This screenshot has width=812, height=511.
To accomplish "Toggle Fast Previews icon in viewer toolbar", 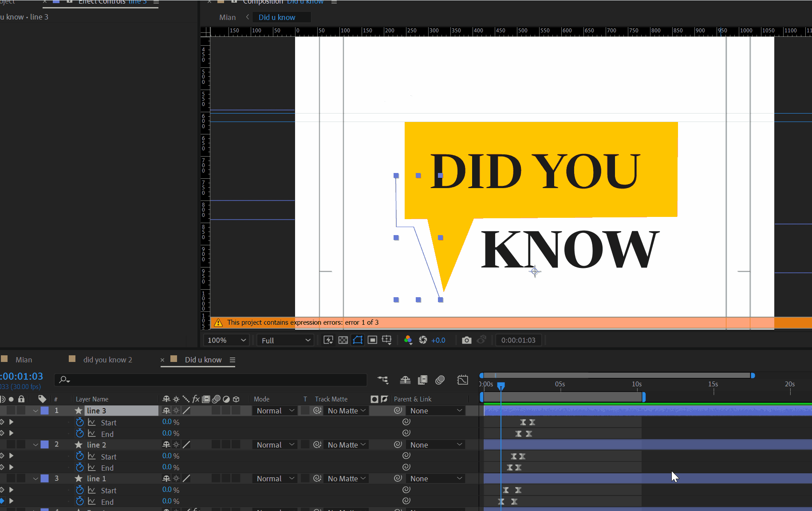I will (328, 340).
